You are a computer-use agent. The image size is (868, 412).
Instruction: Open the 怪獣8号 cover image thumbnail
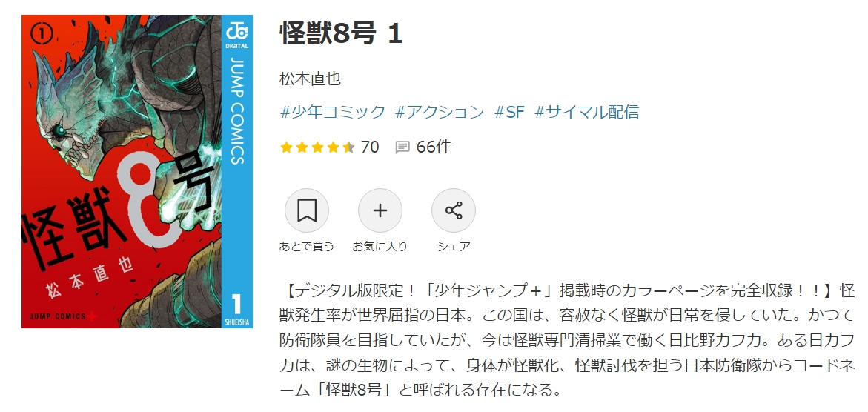[136, 171]
